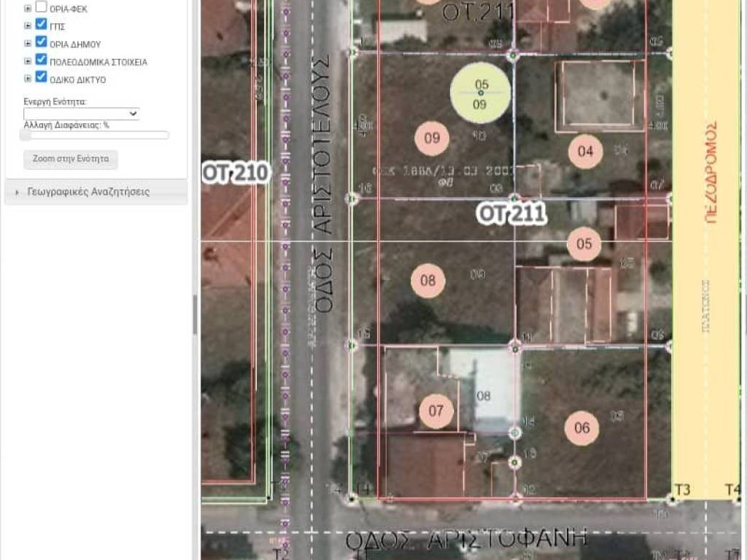Screen dimensions: 747x560
Task: Click the pink parcel marker 09
Action: [432, 138]
